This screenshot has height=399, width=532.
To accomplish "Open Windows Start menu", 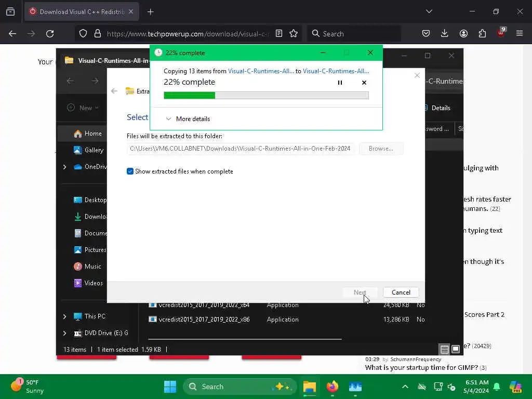I will point(170,387).
